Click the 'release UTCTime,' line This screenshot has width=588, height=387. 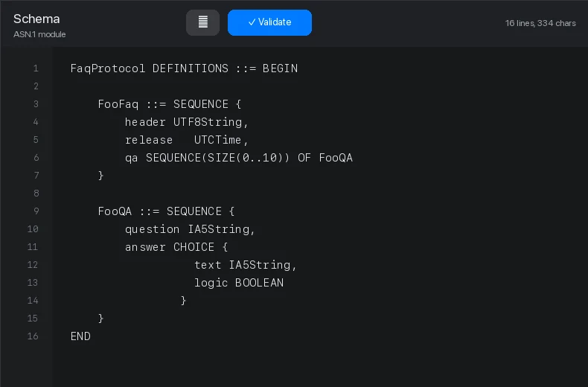pos(186,140)
